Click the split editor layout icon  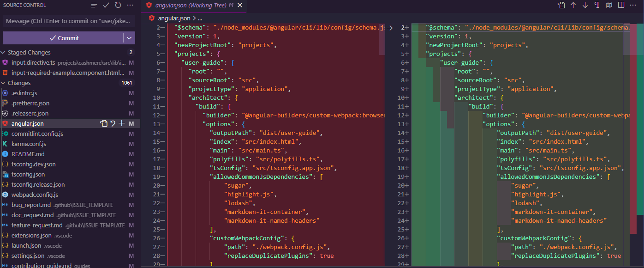(x=621, y=5)
